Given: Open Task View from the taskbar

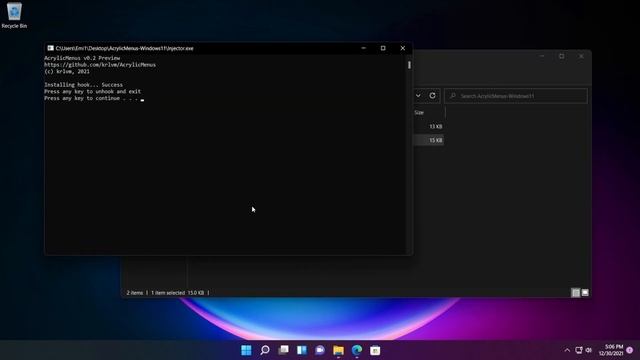Looking at the screenshot, I should coord(283,350).
